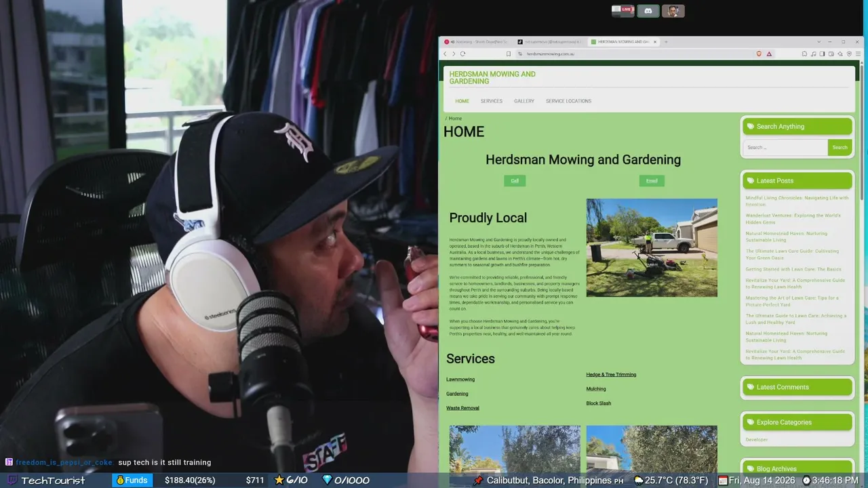Open Mastering the Art of Lawn Care post
Screen dimensions: 868x488
click(x=792, y=301)
